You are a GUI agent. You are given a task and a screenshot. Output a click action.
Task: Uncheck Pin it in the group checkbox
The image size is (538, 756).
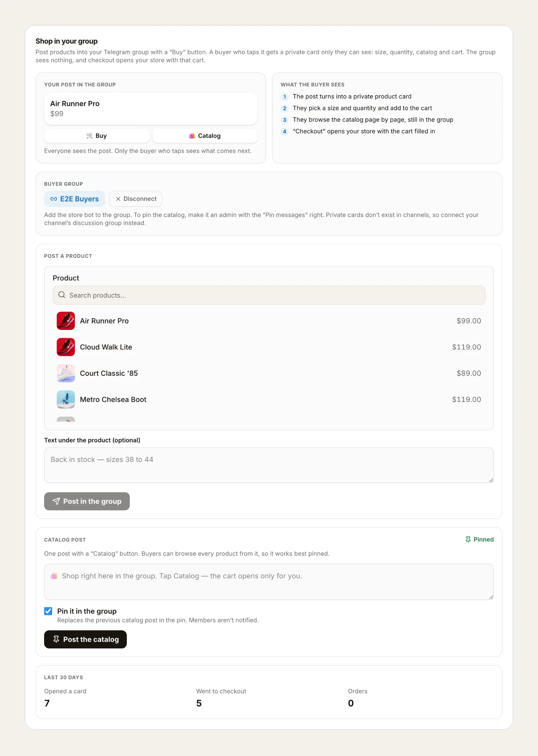[48, 611]
